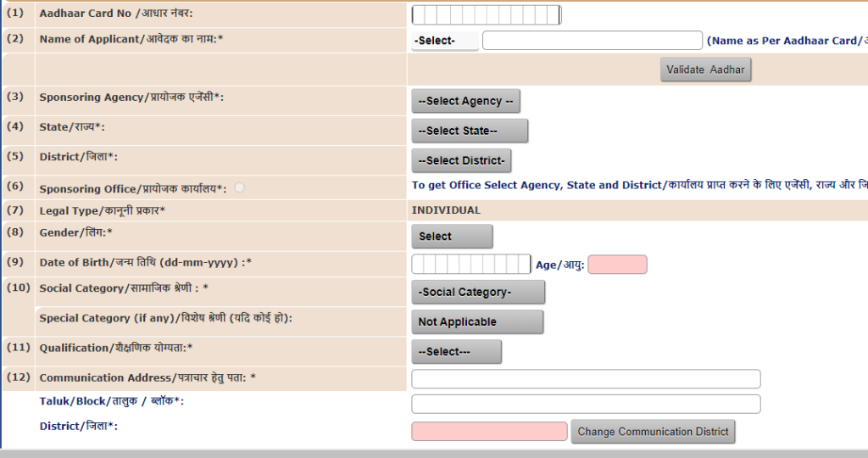Open the --Select Agency-- dropdown
This screenshot has height=458, width=868.
[465, 101]
